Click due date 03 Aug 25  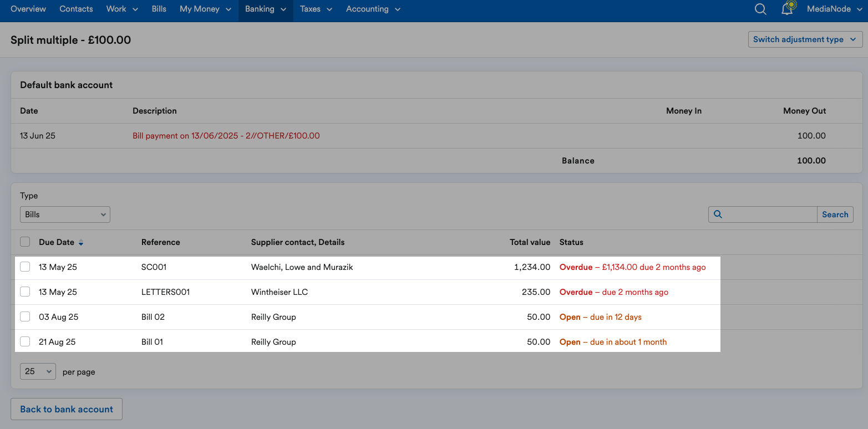pyautogui.click(x=59, y=317)
